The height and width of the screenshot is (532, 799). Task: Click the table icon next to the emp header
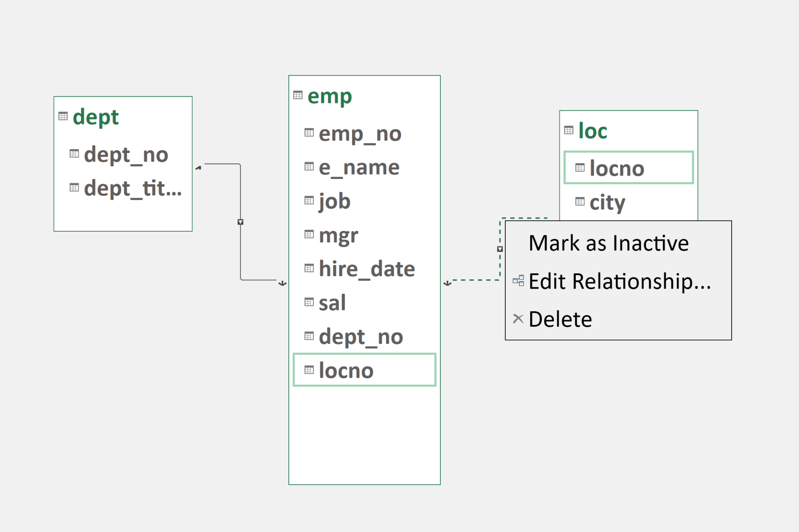tap(298, 95)
